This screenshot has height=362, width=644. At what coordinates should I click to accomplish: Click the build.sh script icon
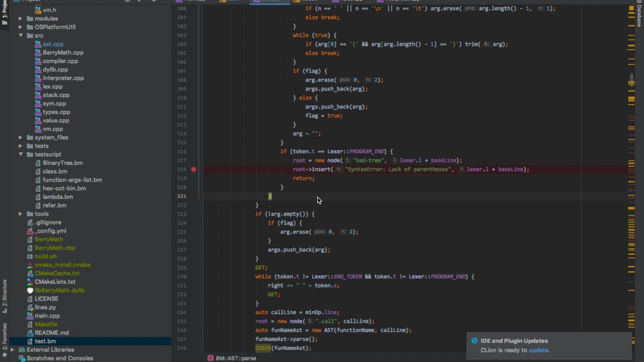click(x=30, y=256)
